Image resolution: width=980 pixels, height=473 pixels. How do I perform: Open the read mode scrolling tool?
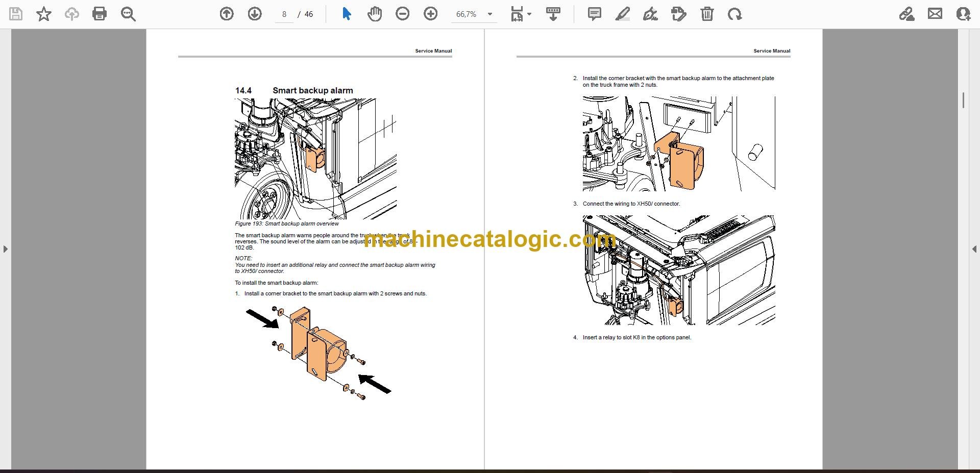pyautogui.click(x=553, y=14)
